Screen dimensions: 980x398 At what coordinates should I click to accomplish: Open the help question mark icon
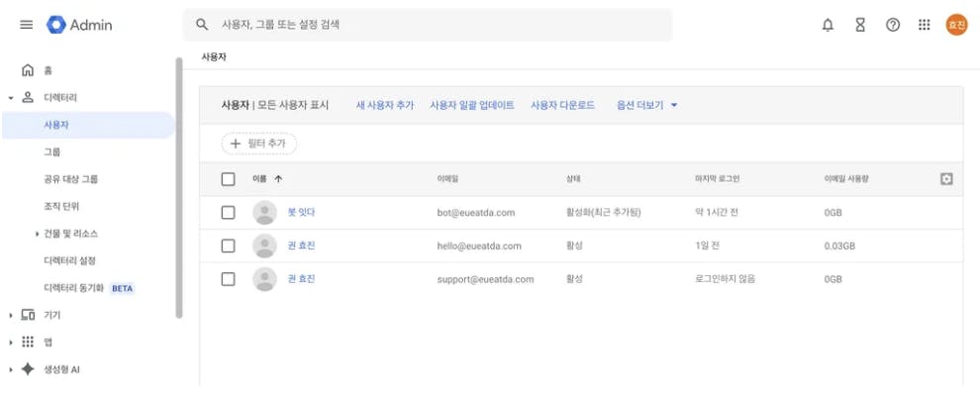[893, 25]
